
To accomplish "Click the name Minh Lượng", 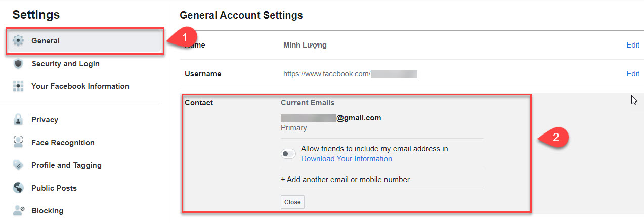I will click(x=305, y=45).
